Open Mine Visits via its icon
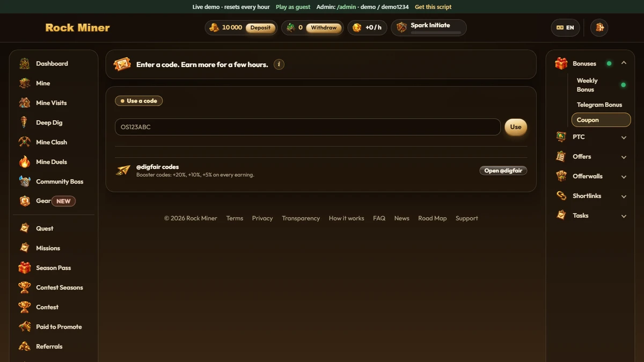The width and height of the screenshot is (644, 362). tap(25, 103)
